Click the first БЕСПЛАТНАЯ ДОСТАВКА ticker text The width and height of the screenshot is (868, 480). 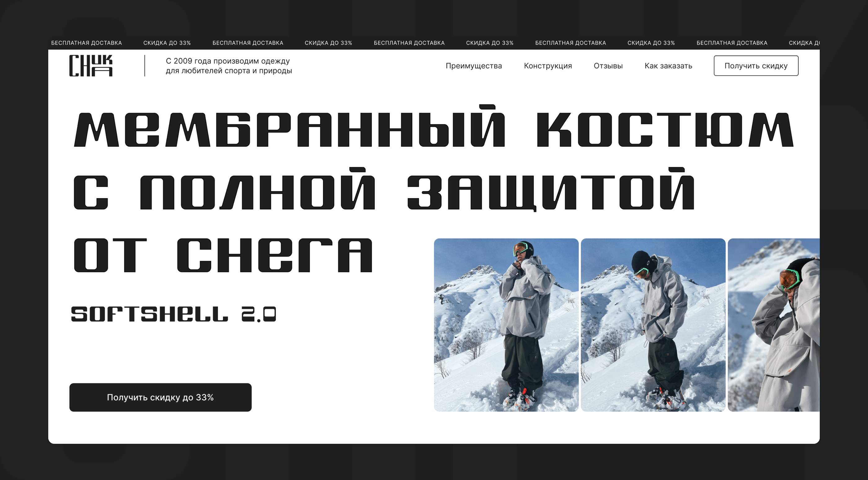86,43
